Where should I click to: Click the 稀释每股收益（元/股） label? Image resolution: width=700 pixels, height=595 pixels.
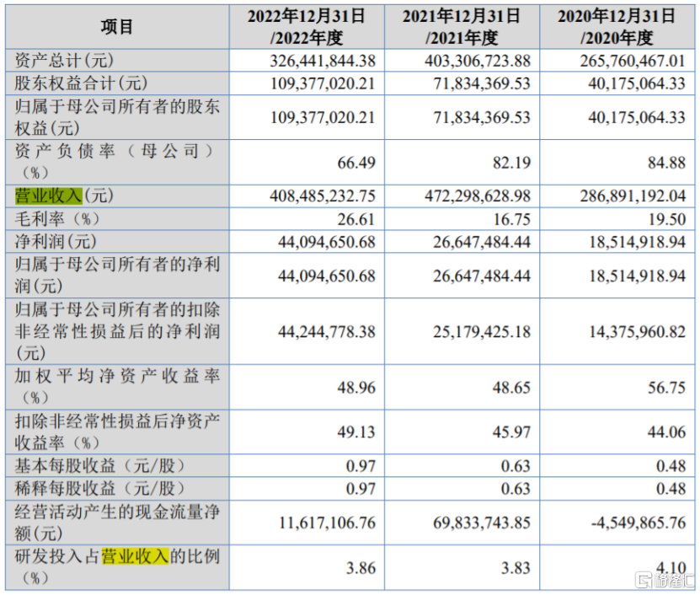pos(99,488)
